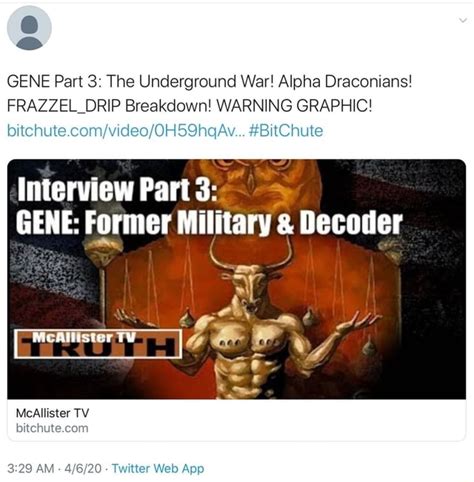Viewport: 474px width, 482px height.
Task: Open the default gray profile avatar
Action: click(x=29, y=28)
